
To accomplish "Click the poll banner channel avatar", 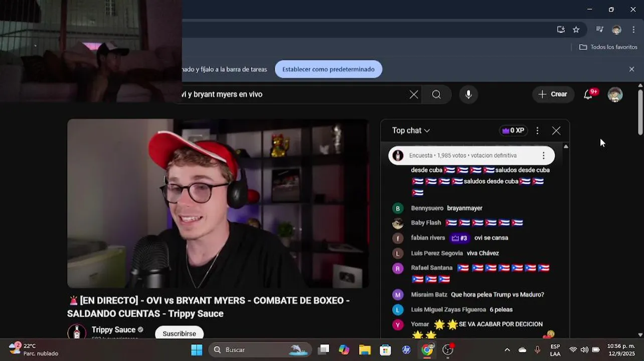I will click(398, 155).
